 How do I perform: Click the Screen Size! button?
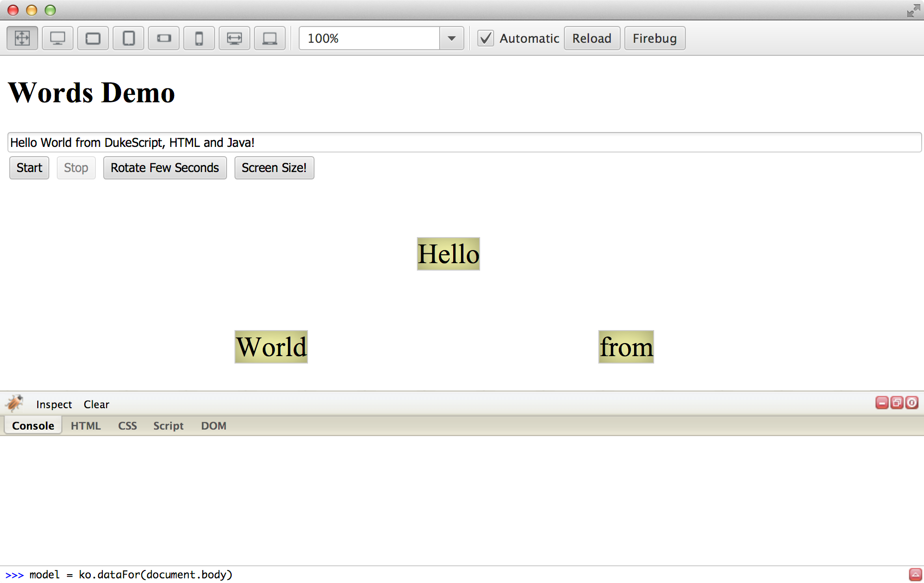coord(274,168)
